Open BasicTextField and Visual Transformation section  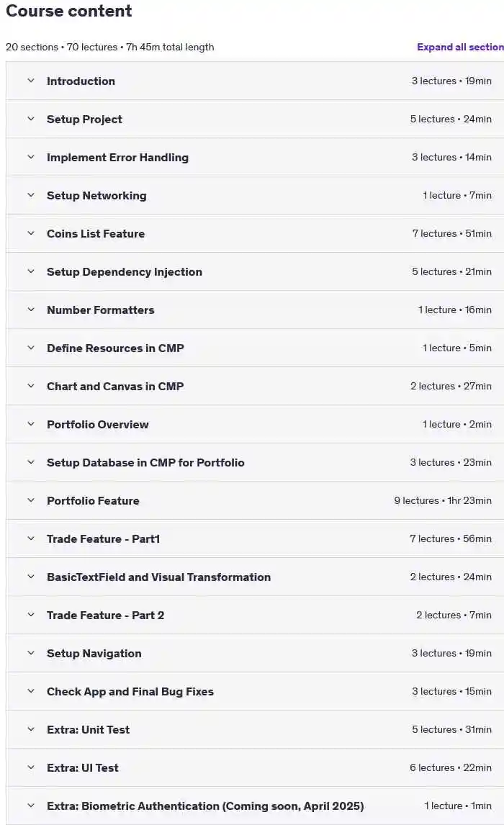click(x=255, y=577)
